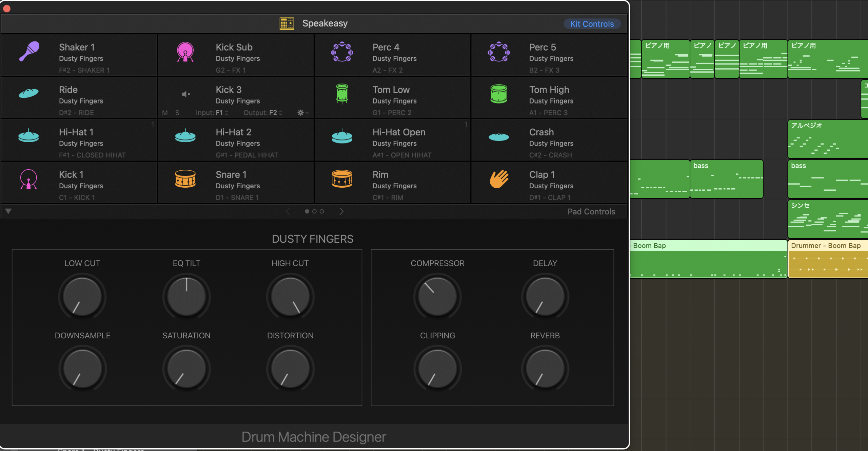Select the Tom High drum icon
Viewport: 868px width, 451px height.
[x=498, y=94]
